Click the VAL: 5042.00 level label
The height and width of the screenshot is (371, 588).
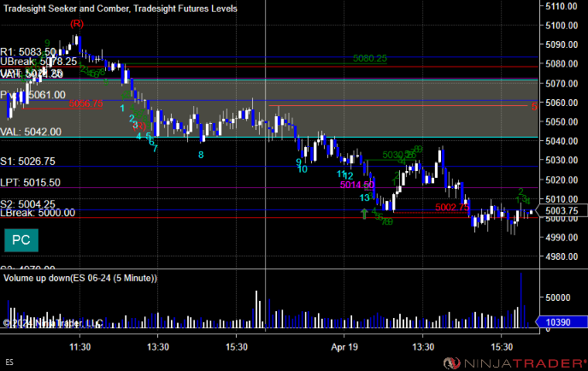click(31, 132)
